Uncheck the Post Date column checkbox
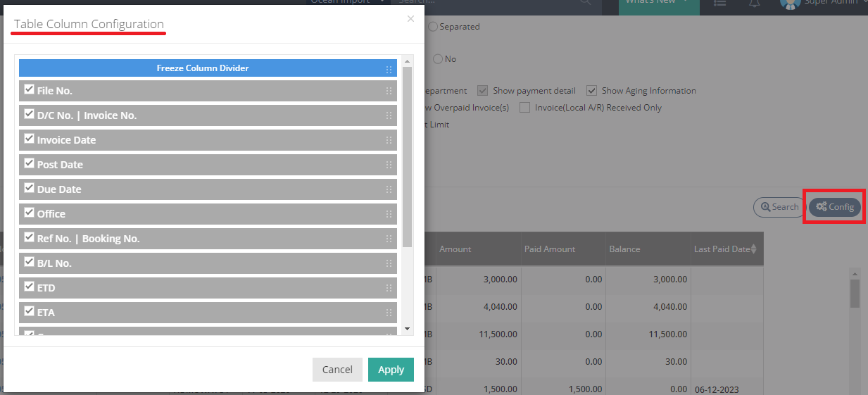This screenshot has width=868, height=395. [29, 163]
